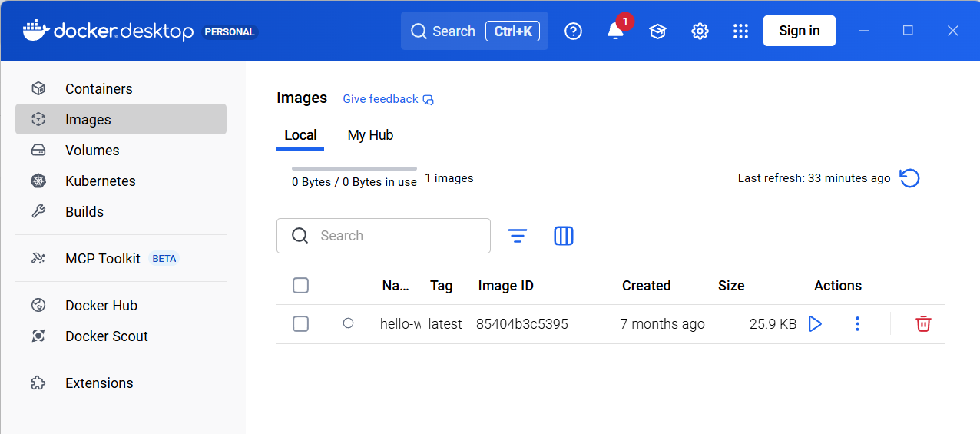
Task: Click the images Search input field
Action: pos(383,236)
